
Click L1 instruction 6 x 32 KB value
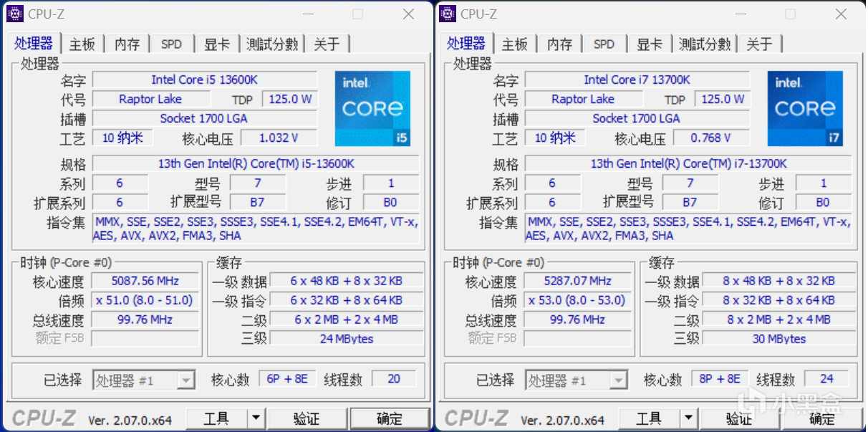click(347, 300)
